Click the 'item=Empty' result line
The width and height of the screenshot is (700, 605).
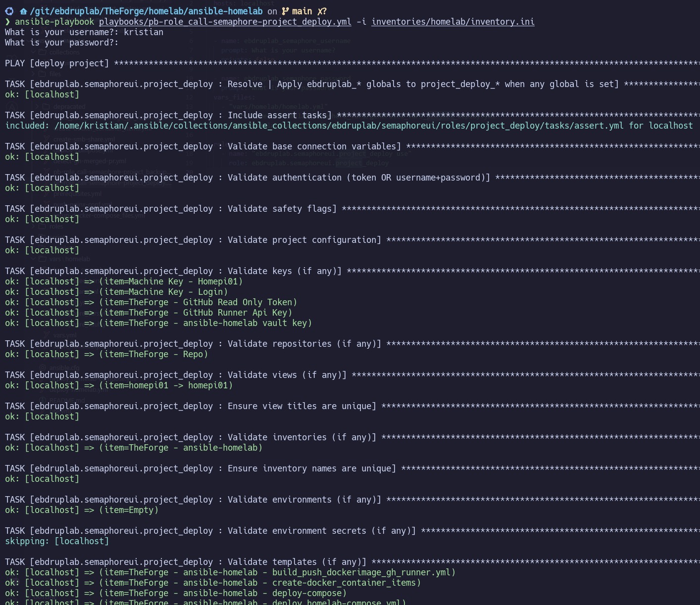(82, 510)
